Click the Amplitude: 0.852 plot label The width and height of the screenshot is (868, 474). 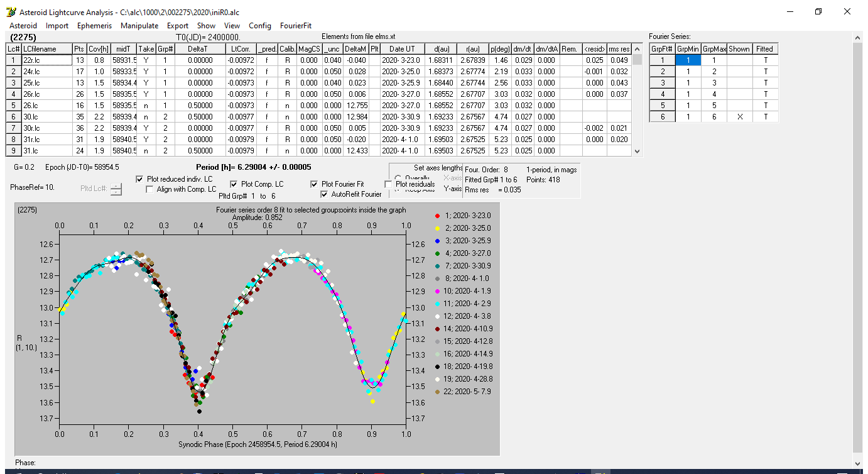258,217
